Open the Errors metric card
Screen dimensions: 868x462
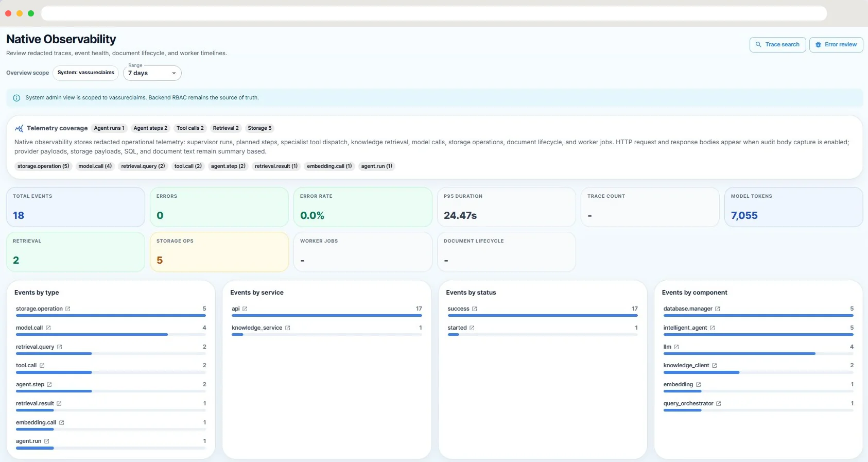[219, 207]
